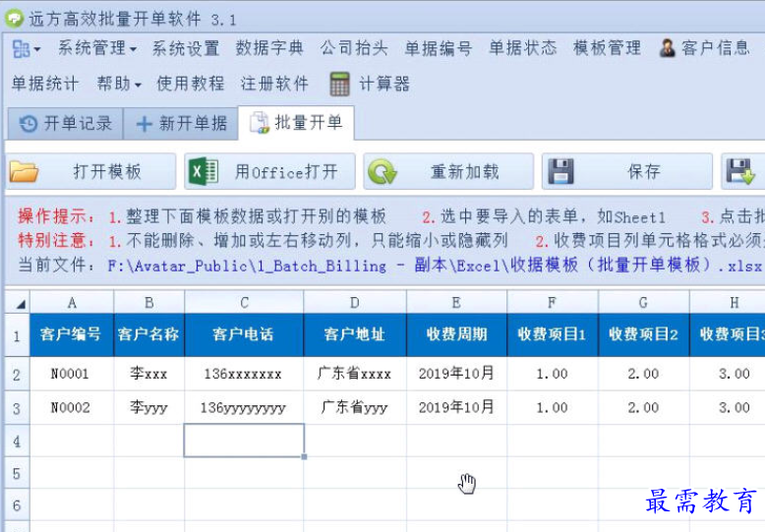
Task: Switch to the 开单记录 tab
Action: (65, 124)
